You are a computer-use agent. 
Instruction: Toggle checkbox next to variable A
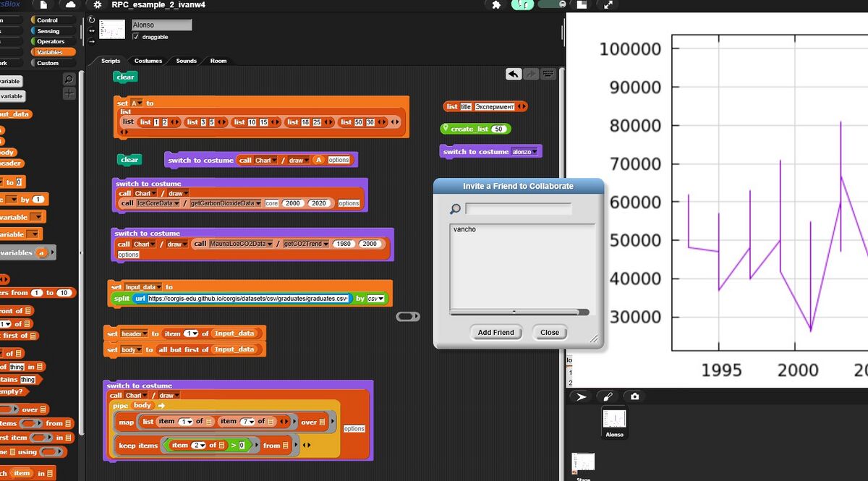point(1,130)
